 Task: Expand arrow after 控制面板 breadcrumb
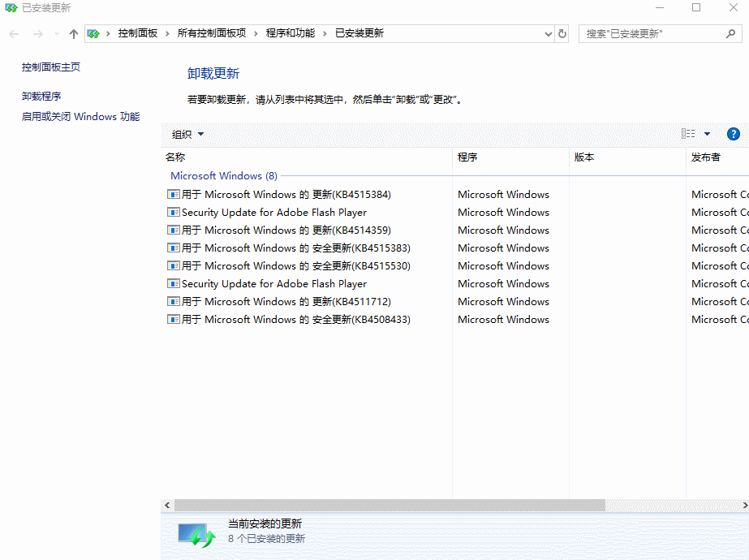point(167,33)
